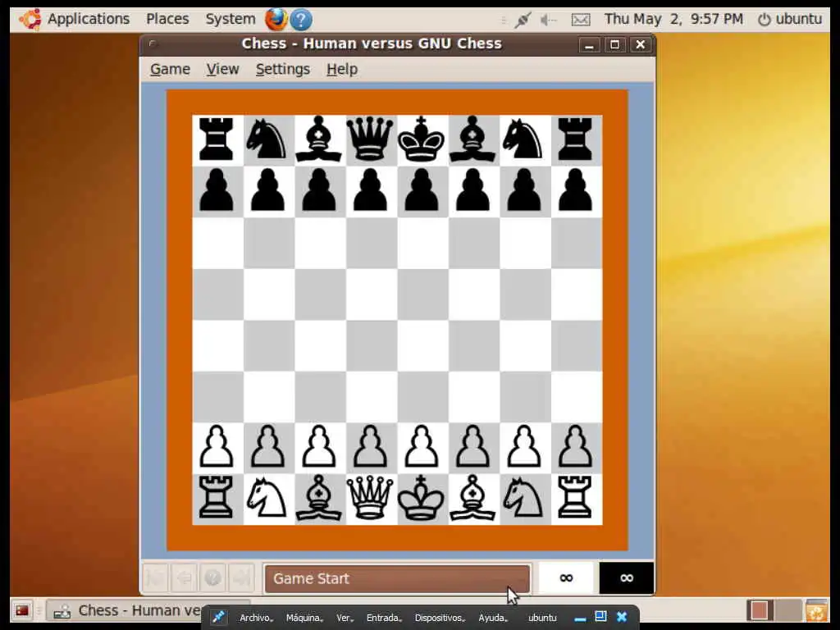Pick the black pawn on h7
Image resolution: width=840 pixels, height=630 pixels.
click(x=575, y=189)
